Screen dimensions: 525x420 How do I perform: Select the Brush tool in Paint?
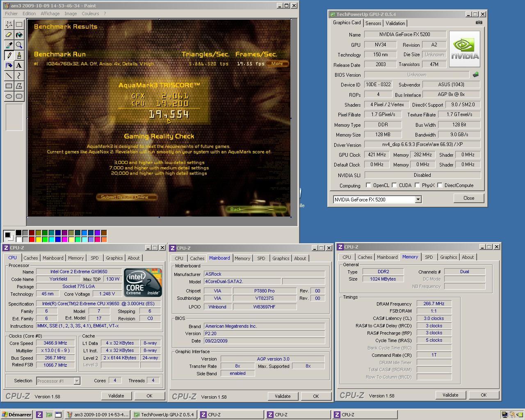click(x=19, y=55)
